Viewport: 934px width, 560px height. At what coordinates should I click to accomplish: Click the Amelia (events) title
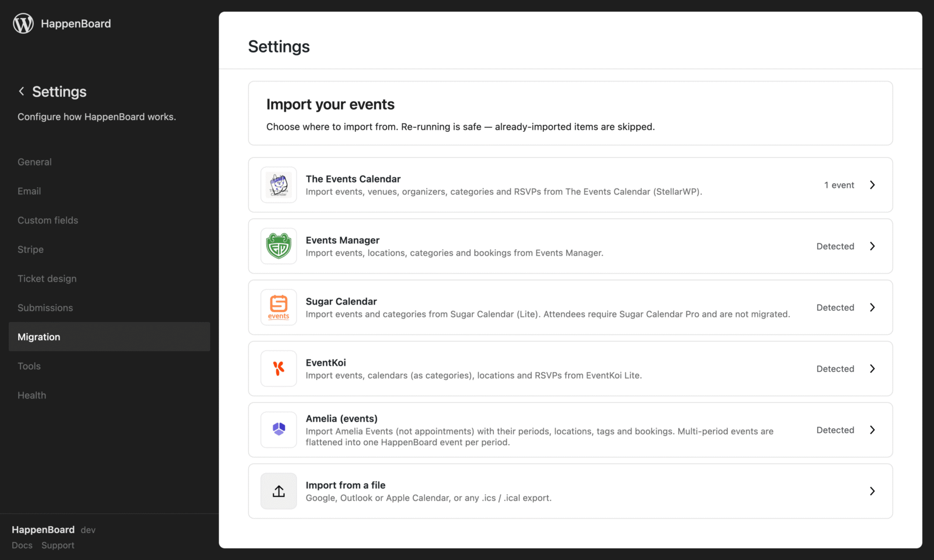[x=341, y=419]
